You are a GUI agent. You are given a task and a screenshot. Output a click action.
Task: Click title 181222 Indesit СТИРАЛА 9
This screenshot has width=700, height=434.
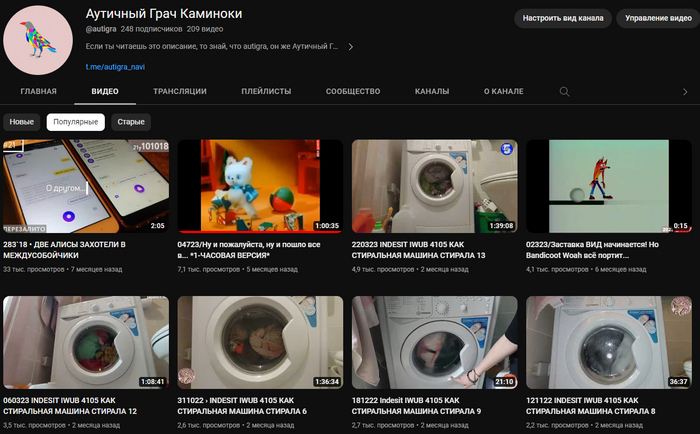click(416, 406)
